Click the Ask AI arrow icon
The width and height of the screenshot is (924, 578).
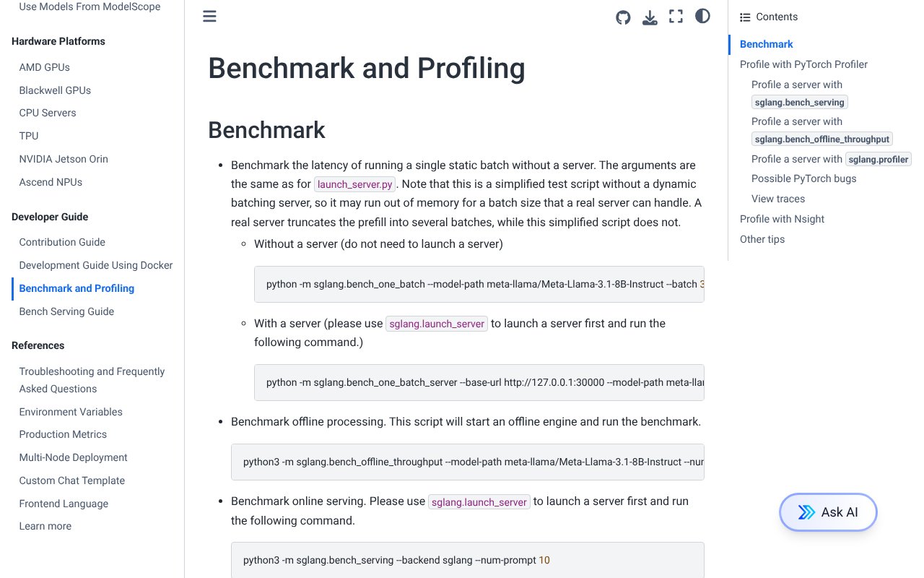(x=806, y=512)
